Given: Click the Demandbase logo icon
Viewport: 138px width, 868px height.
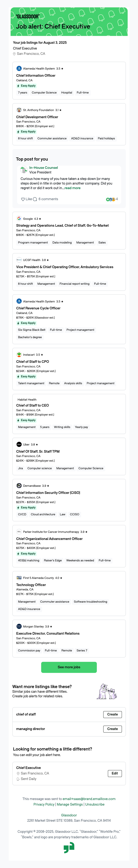Looking at the screenshot, I should [19, 486].
